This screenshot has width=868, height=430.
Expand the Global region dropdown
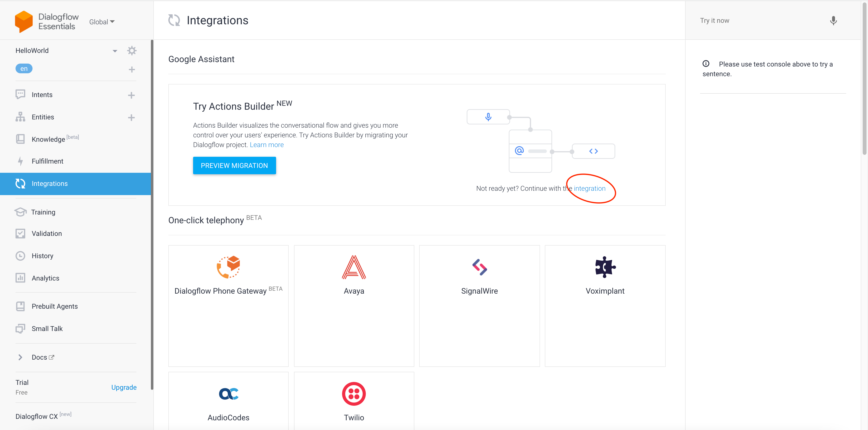tap(102, 22)
